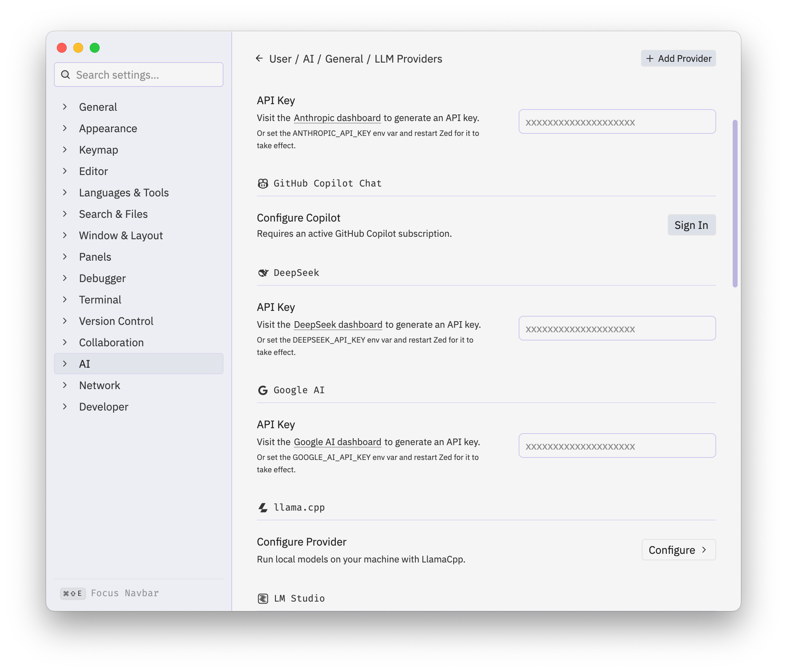This screenshot has width=787, height=672.
Task: Click the DeepSeek whale icon
Action: (263, 273)
